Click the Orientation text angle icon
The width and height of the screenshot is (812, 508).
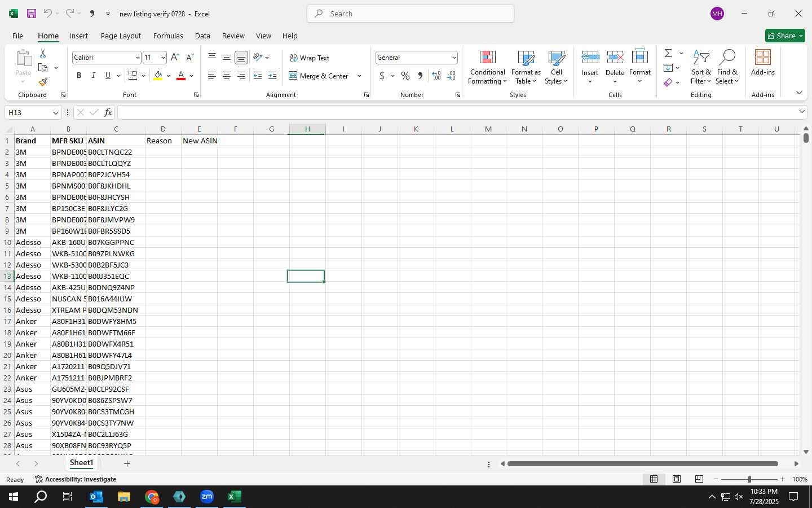pyautogui.click(x=258, y=58)
